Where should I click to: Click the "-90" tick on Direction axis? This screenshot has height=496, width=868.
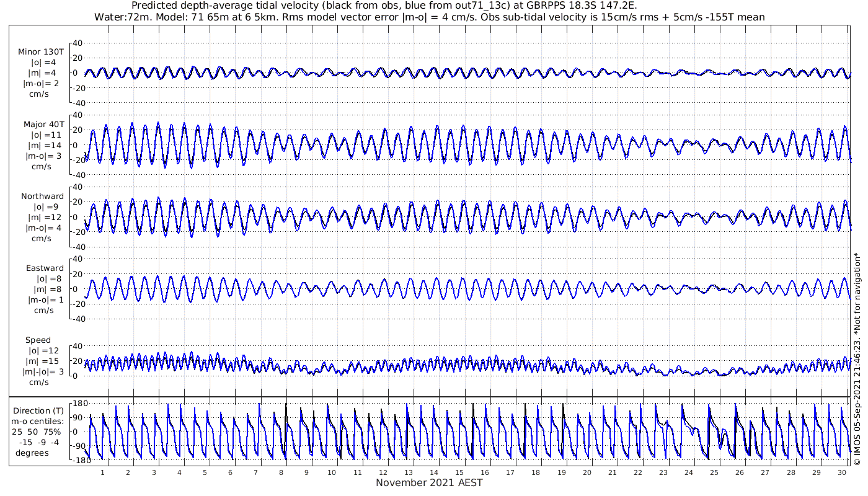[x=79, y=446]
